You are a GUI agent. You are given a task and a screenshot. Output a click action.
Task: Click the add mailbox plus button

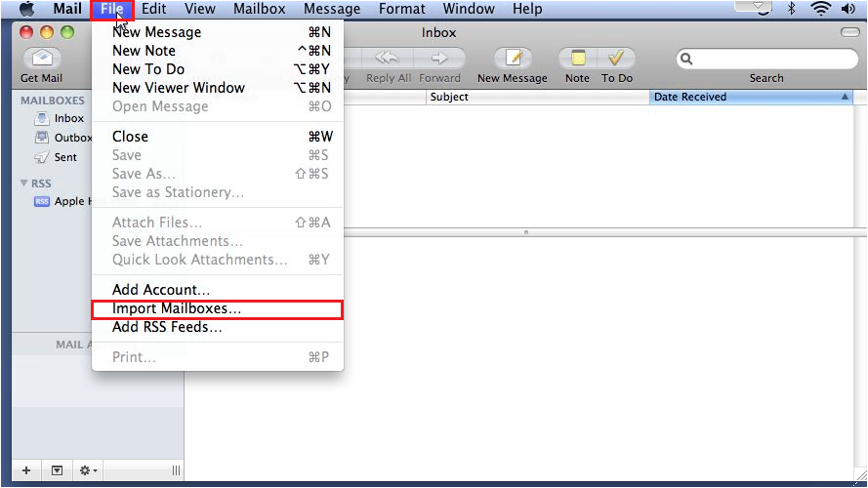coord(26,470)
